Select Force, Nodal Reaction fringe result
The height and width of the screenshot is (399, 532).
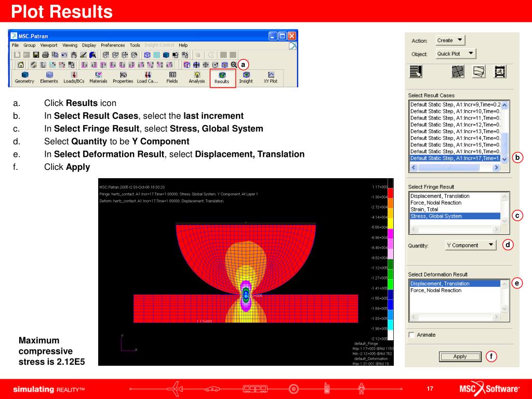tap(455, 203)
